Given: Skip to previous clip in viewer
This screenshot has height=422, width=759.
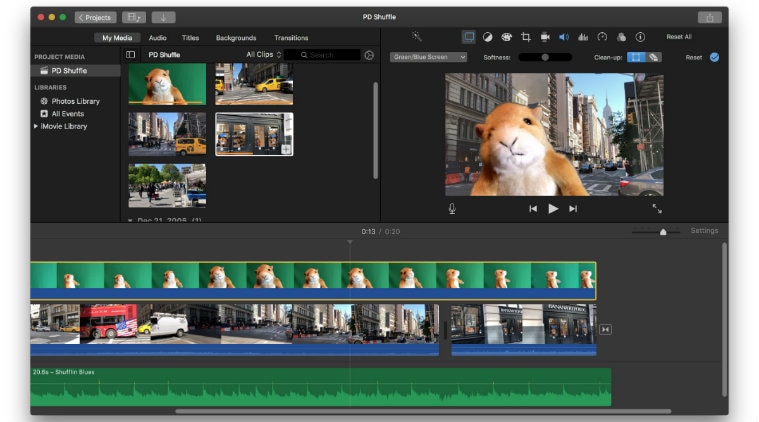Looking at the screenshot, I should click(x=533, y=209).
